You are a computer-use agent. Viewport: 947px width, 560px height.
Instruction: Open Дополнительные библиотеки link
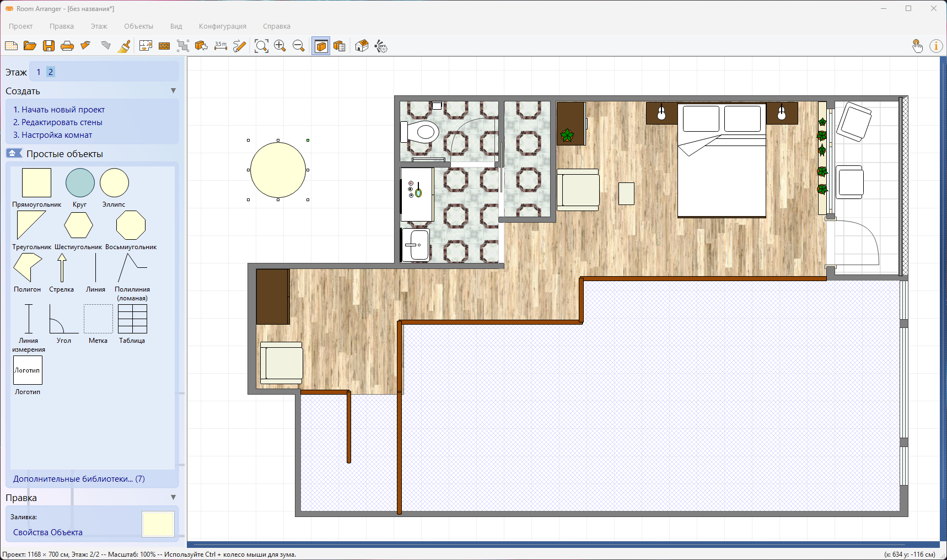(79, 479)
